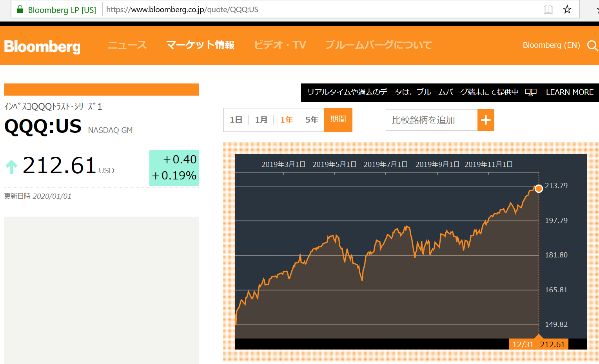Click the 2019年11月1日 date label
This screenshot has width=599, height=364.
pyautogui.click(x=488, y=165)
